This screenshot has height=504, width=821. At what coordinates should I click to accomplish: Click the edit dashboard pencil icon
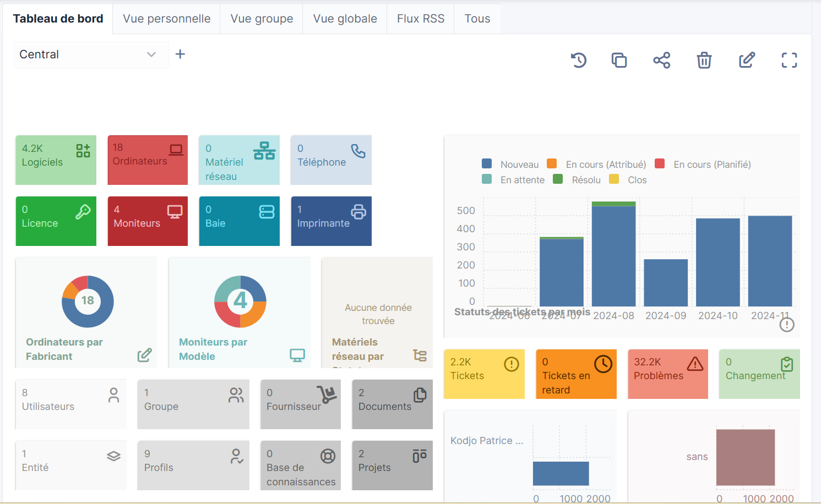click(747, 60)
